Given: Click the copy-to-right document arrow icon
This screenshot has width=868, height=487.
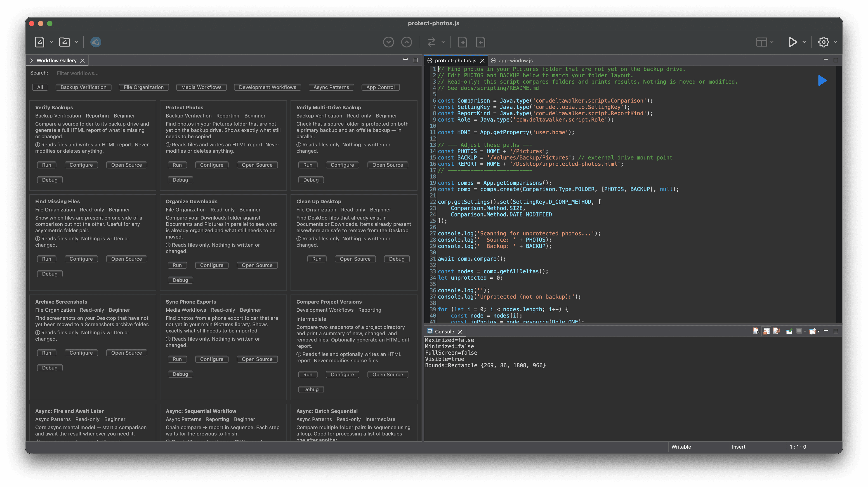Looking at the screenshot, I should click(x=462, y=42).
